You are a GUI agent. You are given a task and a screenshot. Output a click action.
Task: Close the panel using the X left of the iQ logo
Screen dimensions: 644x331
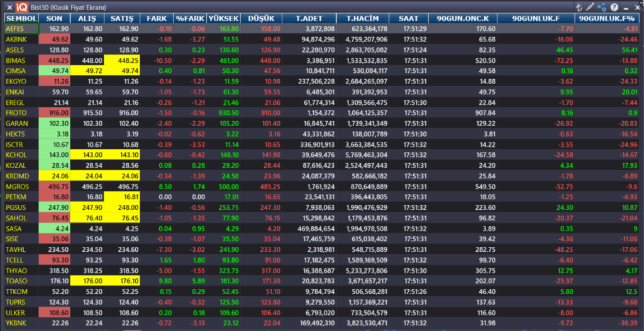10,8
